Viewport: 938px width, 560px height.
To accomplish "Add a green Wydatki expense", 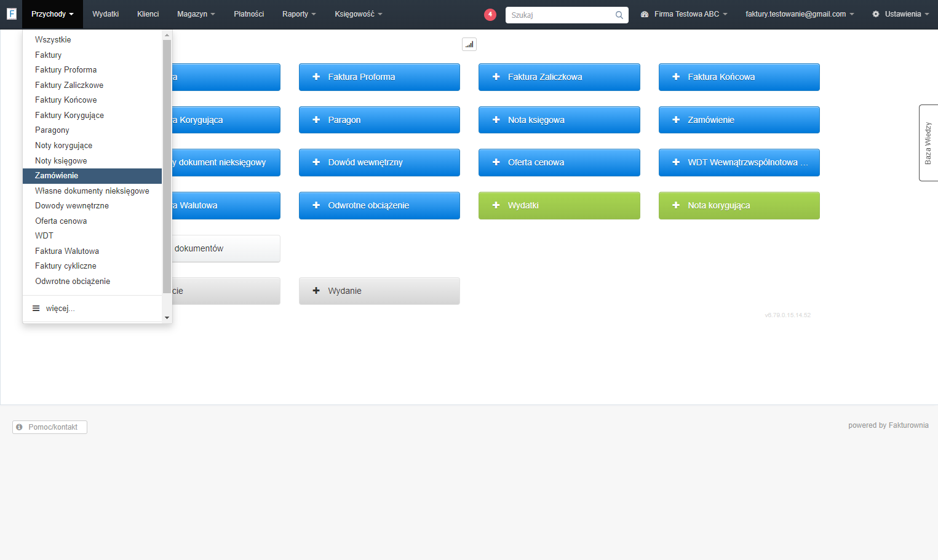I will [559, 205].
